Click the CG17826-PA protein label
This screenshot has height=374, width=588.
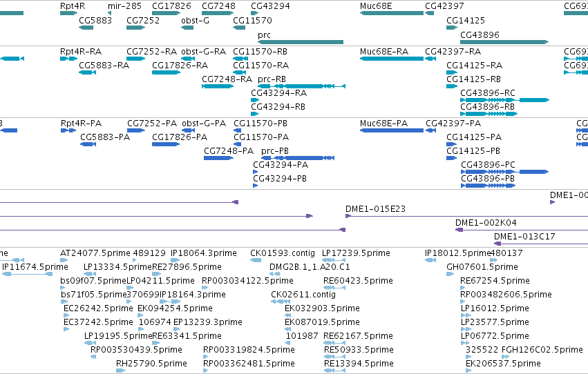[x=179, y=137]
